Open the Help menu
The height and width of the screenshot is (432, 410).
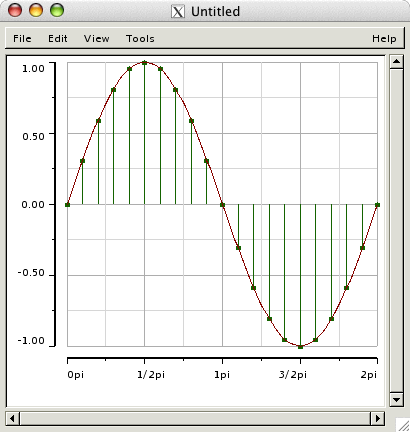click(x=384, y=39)
